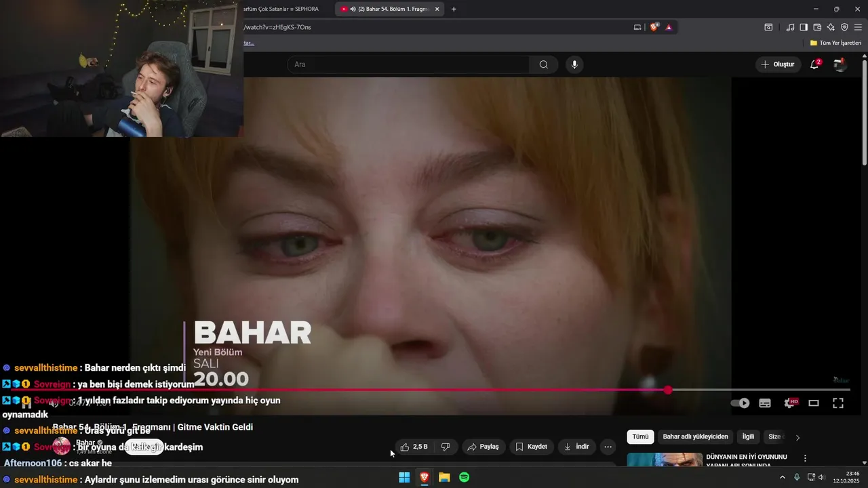The image size is (868, 488).
Task: Click the page vertical scrollbar thumb
Action: 864,112
